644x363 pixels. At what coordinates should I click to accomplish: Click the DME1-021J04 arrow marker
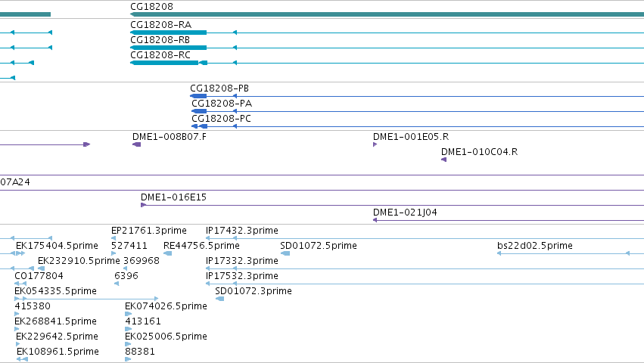(375, 220)
